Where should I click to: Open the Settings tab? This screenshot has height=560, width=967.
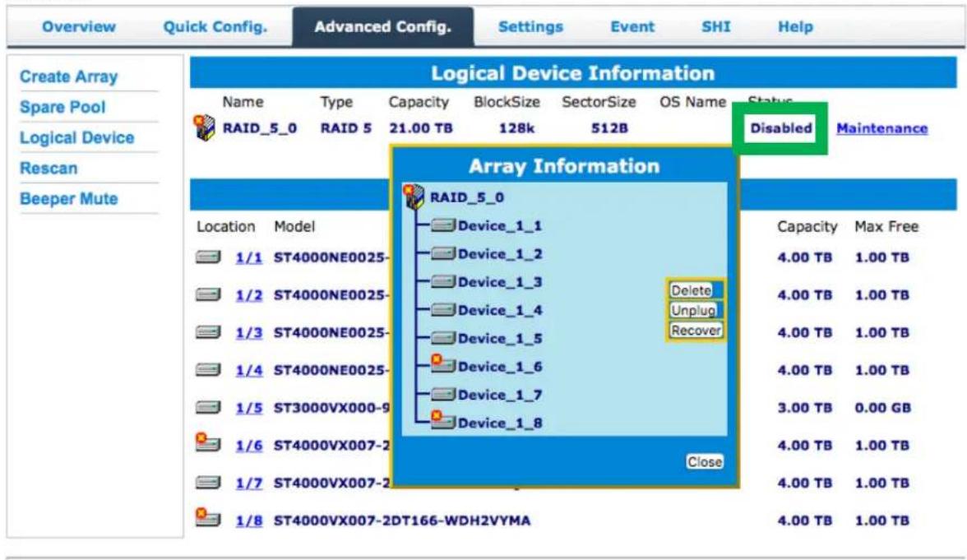[530, 26]
